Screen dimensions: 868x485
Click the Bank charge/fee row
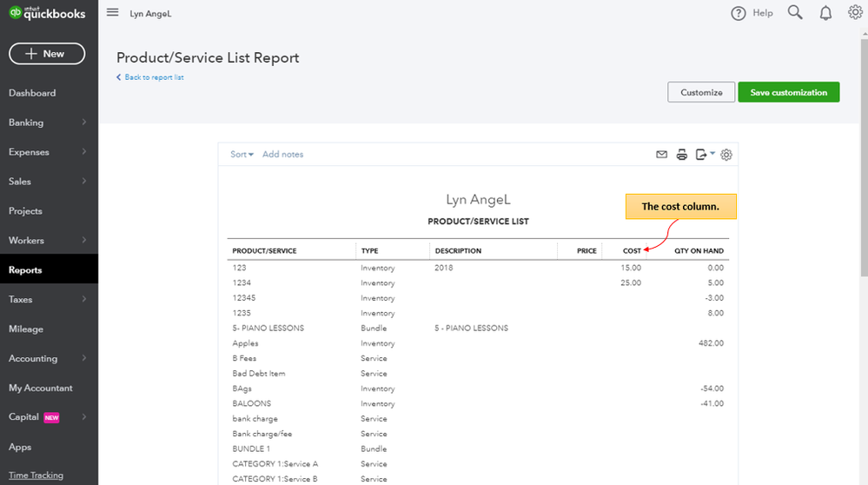[478, 434]
